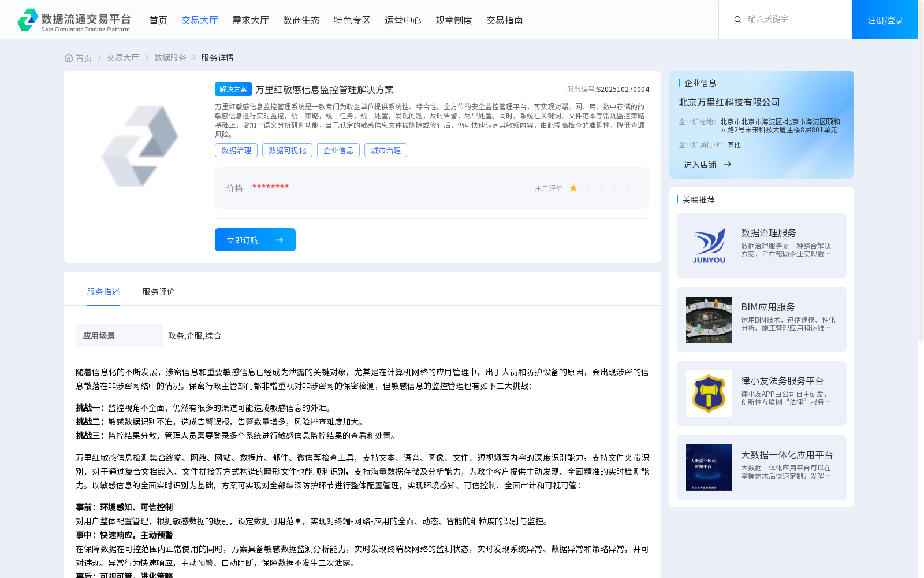Click the arrow next to 进入店铺
The width and height of the screenshot is (924, 578).
pyautogui.click(x=728, y=164)
